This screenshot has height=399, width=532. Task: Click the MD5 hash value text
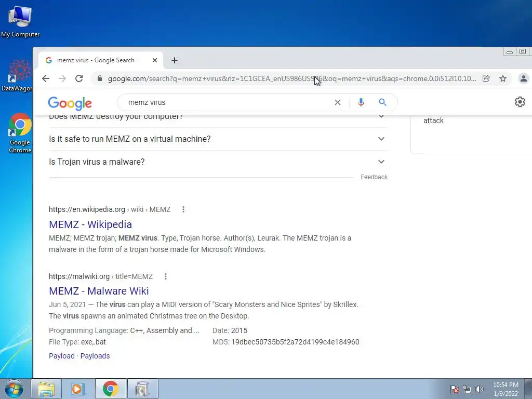[x=295, y=342]
